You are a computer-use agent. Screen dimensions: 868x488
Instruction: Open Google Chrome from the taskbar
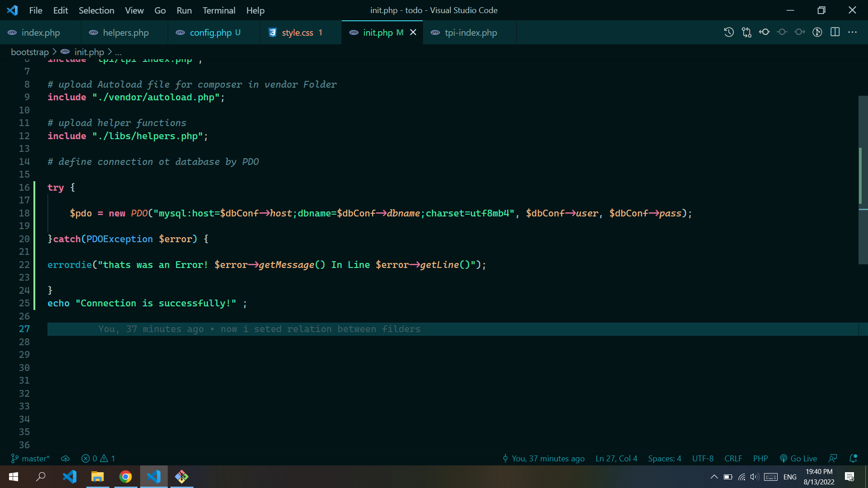tap(126, 477)
